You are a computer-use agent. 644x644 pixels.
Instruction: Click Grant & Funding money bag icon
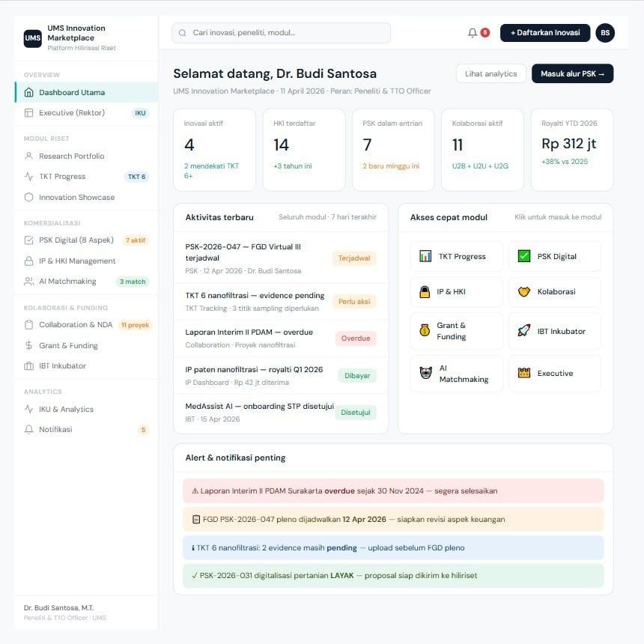coord(425,329)
